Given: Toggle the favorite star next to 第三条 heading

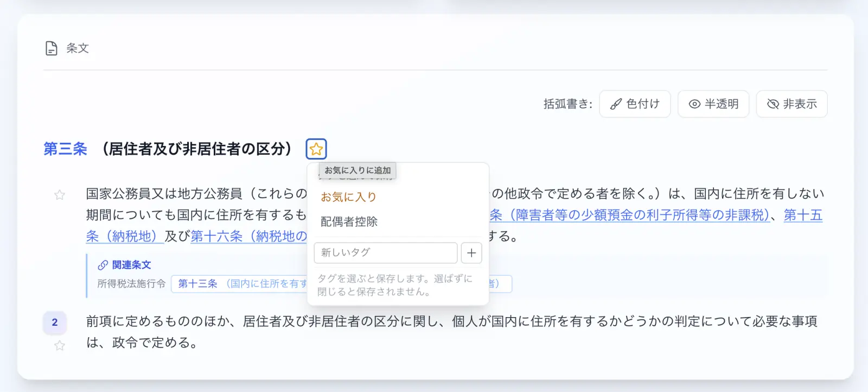Looking at the screenshot, I should tap(316, 149).
